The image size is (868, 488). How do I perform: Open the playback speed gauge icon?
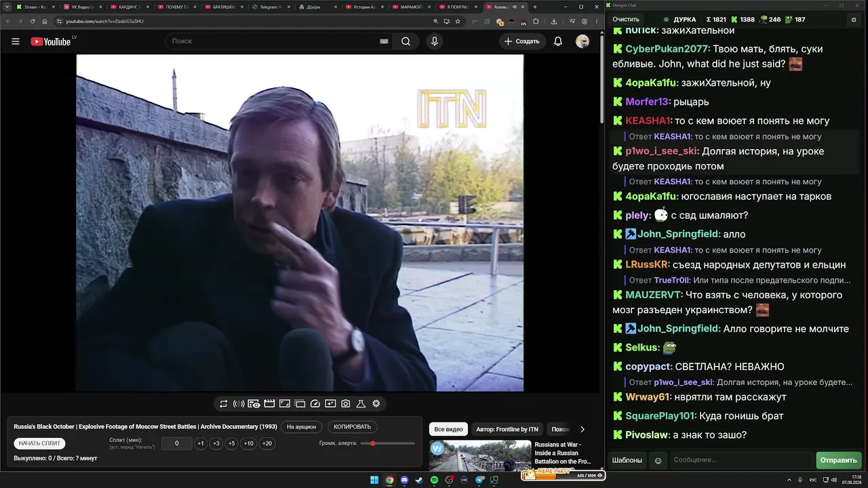[x=315, y=404]
